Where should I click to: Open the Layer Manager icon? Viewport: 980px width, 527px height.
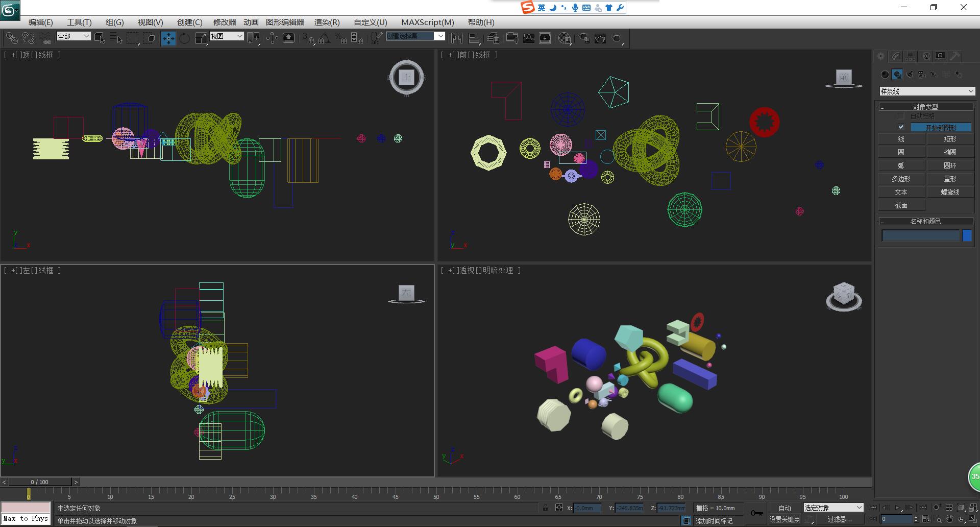point(493,38)
